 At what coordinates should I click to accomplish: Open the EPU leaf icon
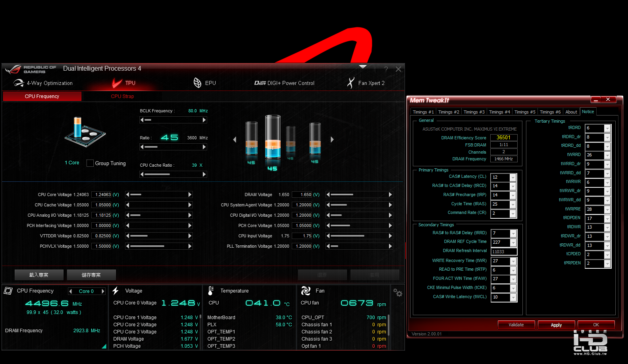pyautogui.click(x=197, y=83)
